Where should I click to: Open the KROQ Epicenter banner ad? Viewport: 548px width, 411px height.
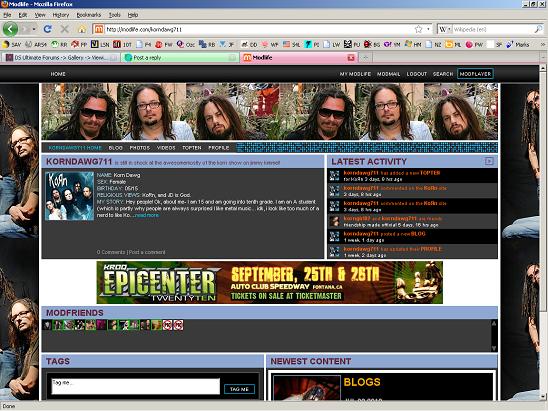pyautogui.click(x=269, y=282)
